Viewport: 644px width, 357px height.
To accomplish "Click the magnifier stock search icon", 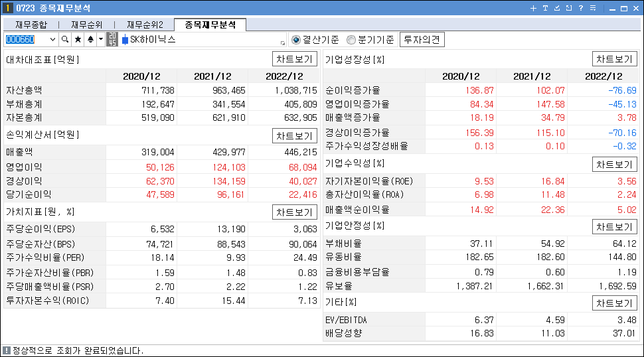I will 65,39.
